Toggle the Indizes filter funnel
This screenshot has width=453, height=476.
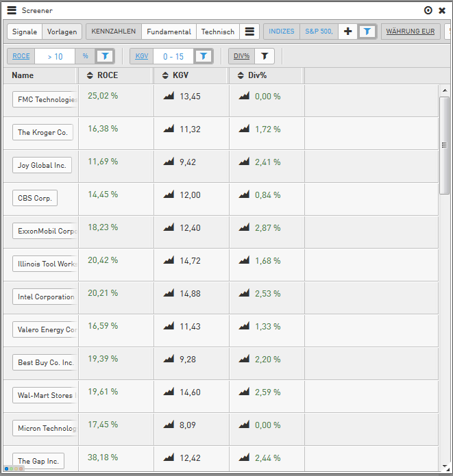tap(367, 32)
